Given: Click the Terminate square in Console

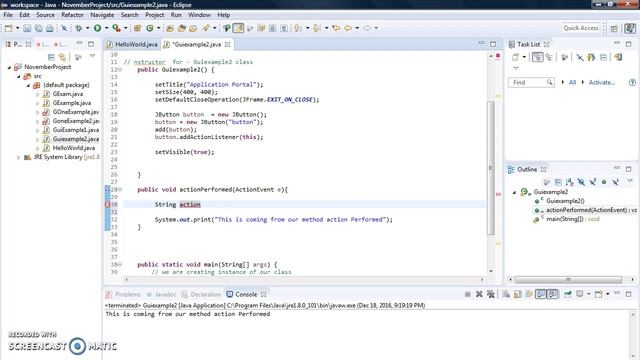Looking at the screenshot, I should tap(467, 294).
